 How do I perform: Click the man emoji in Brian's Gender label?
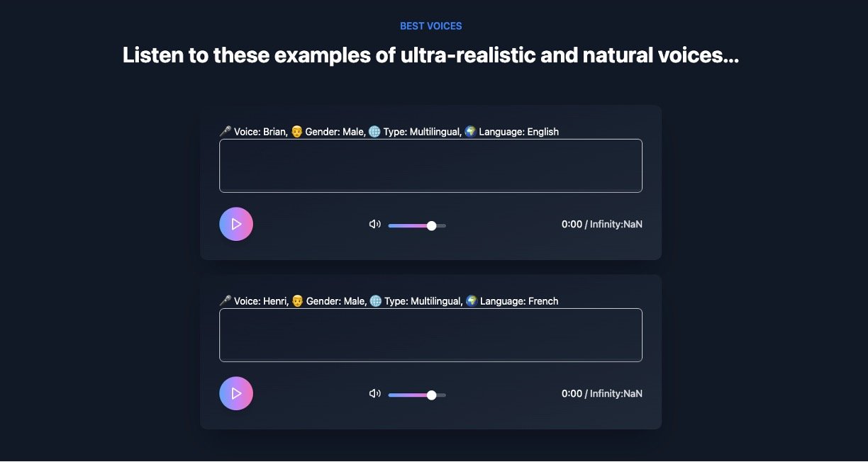coord(297,131)
